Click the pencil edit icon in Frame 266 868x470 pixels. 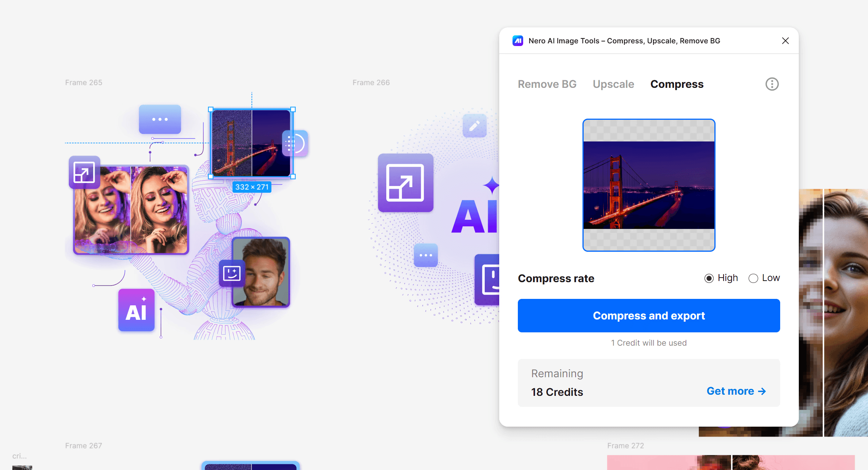(x=474, y=126)
